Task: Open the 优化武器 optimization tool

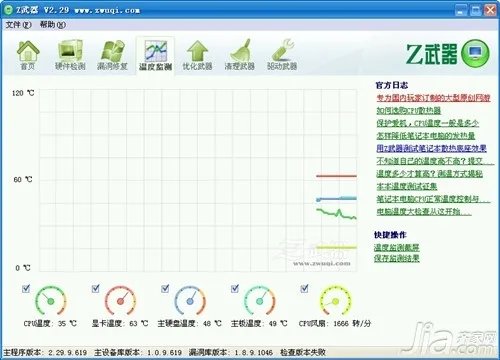Action: (x=197, y=55)
